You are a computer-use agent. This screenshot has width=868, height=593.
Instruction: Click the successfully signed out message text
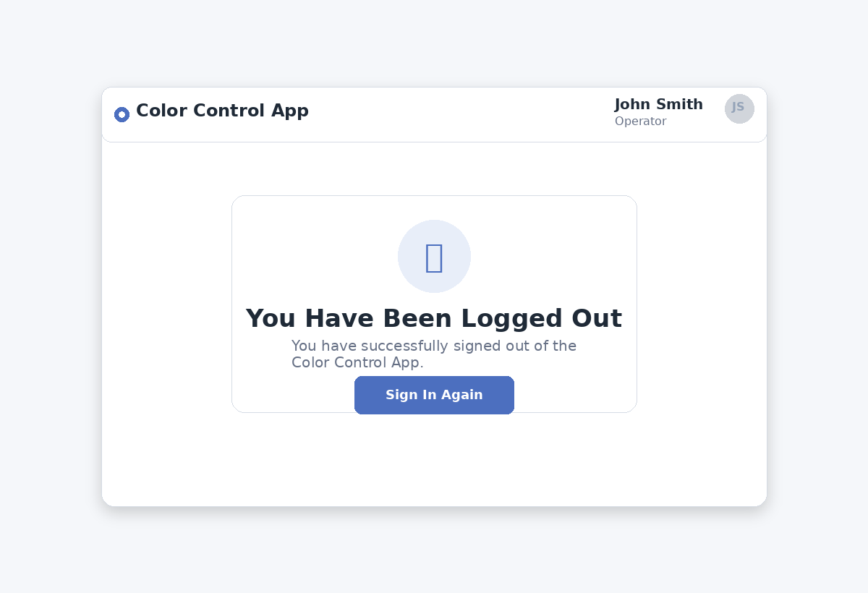point(434,346)
